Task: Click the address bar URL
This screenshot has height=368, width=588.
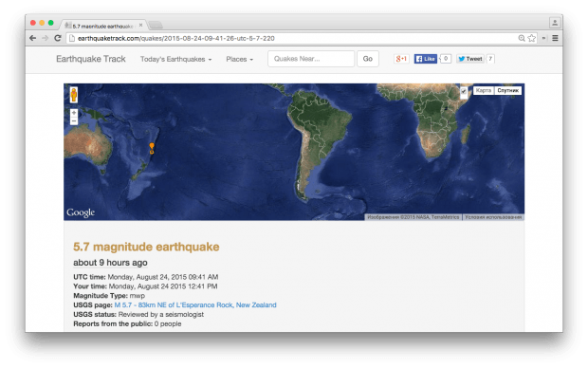Action: tap(175, 38)
